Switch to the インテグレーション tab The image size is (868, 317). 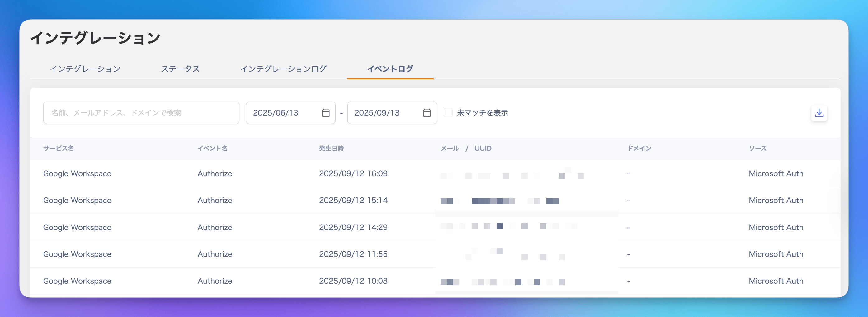pos(85,69)
